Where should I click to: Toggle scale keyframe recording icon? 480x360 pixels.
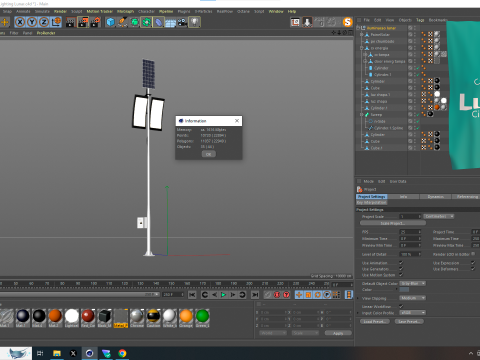pos(308,295)
